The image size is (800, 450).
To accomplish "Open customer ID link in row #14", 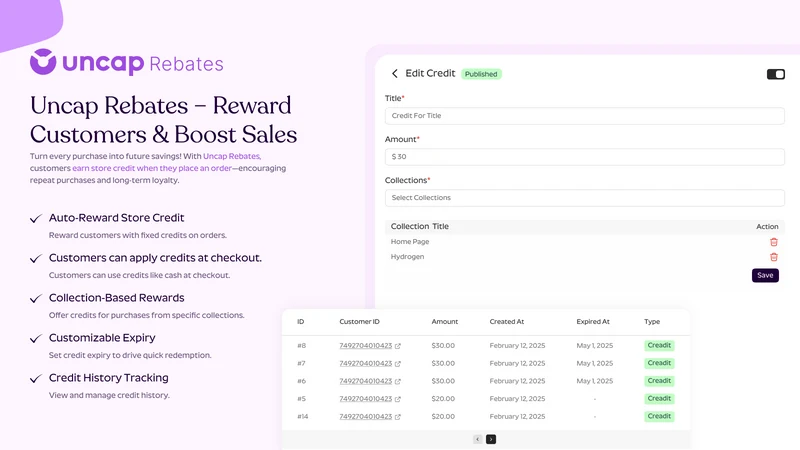I will pyautogui.click(x=365, y=416).
